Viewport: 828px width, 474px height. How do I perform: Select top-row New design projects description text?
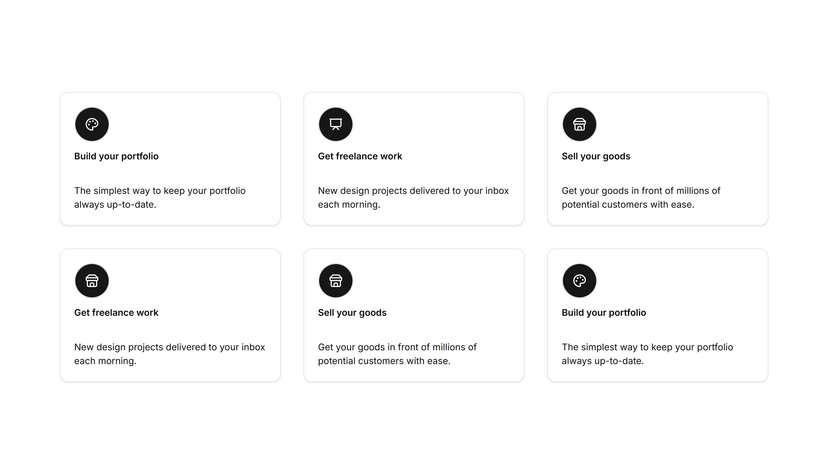click(413, 197)
